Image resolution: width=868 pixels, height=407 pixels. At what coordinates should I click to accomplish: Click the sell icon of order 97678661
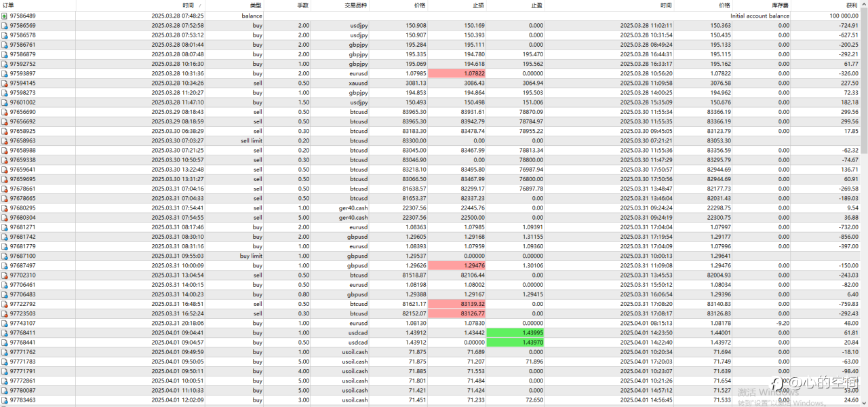click(5, 189)
